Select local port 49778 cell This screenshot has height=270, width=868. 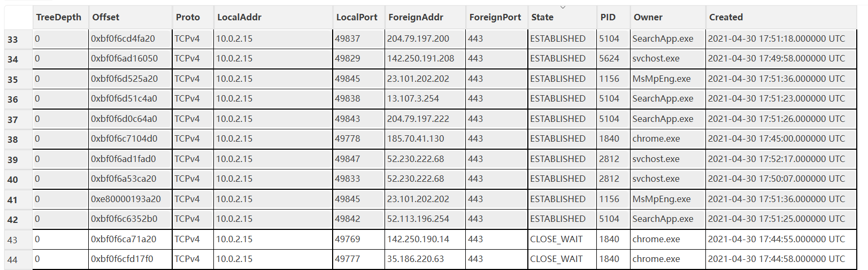[x=348, y=139]
